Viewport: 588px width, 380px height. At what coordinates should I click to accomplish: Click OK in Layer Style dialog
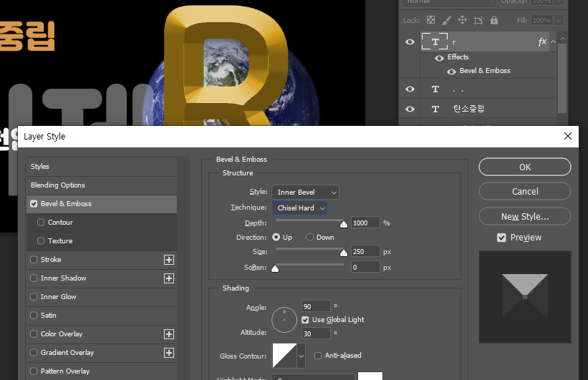coord(525,167)
